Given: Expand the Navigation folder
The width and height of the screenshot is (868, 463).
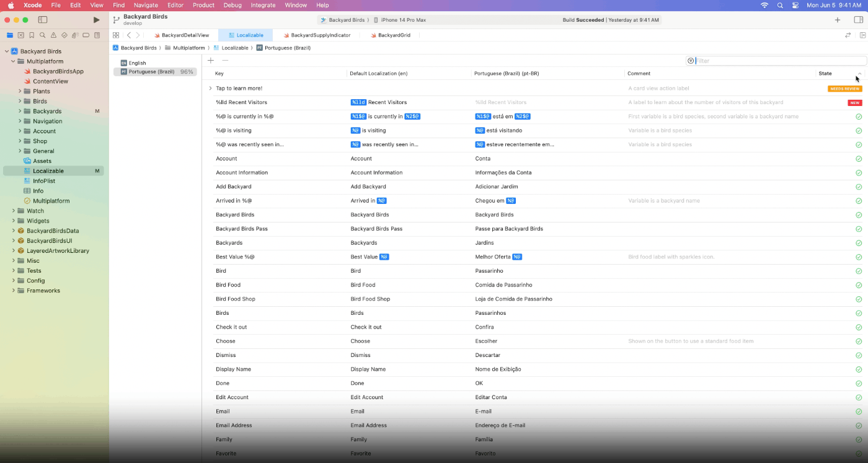Looking at the screenshot, I should pyautogui.click(x=20, y=121).
